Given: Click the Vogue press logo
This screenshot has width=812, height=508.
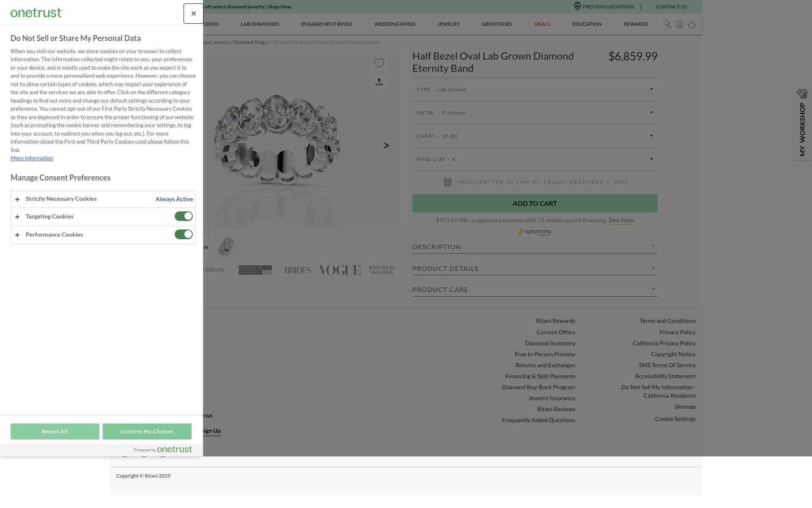Looking at the screenshot, I should tap(340, 270).
